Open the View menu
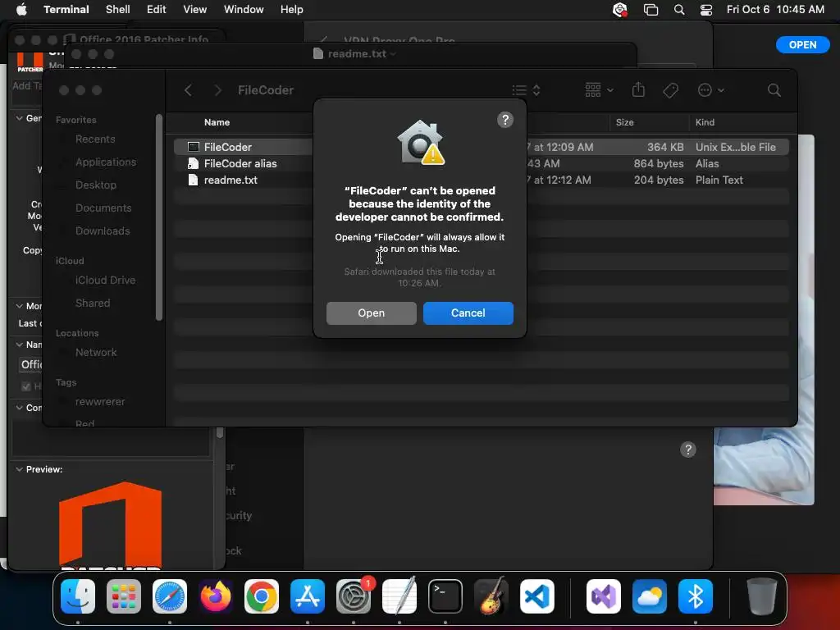Screen dimensions: 840x630 click(195, 10)
